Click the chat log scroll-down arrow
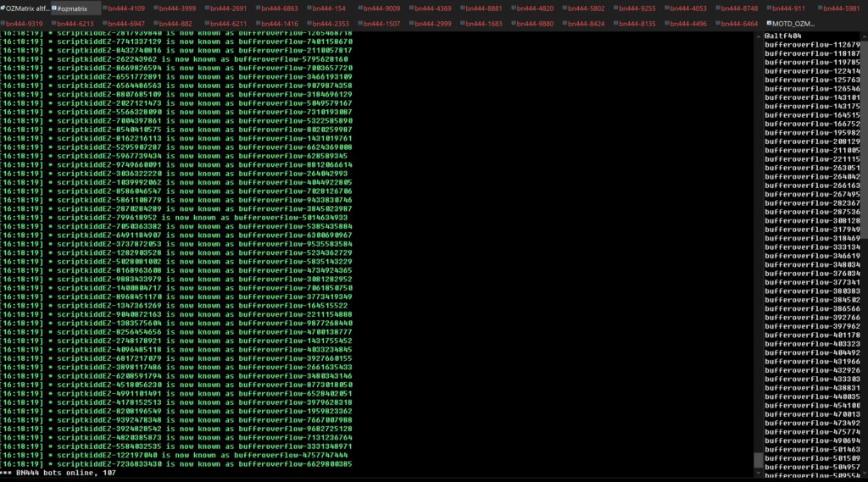Viewport: 868px width, 482px height. [x=759, y=474]
